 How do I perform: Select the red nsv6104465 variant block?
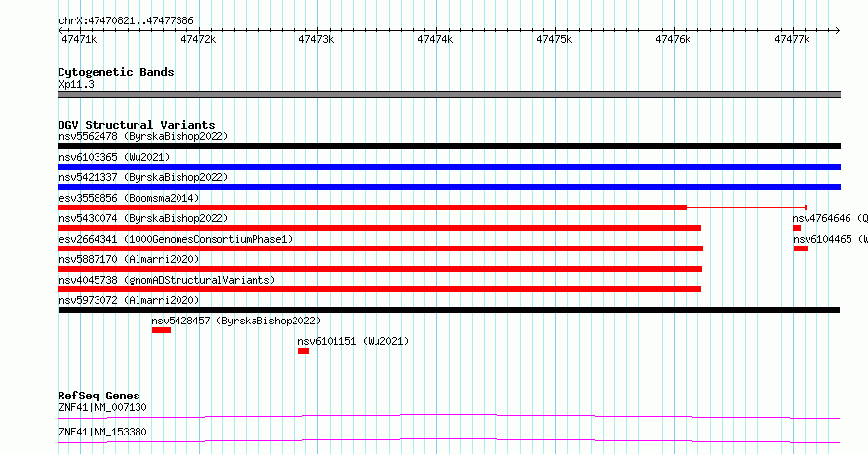click(x=800, y=248)
